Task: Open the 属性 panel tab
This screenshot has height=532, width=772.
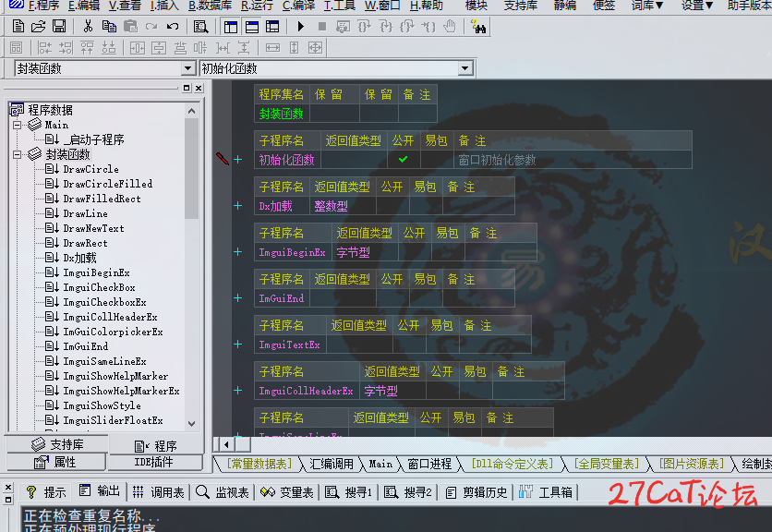Action: tap(55, 462)
